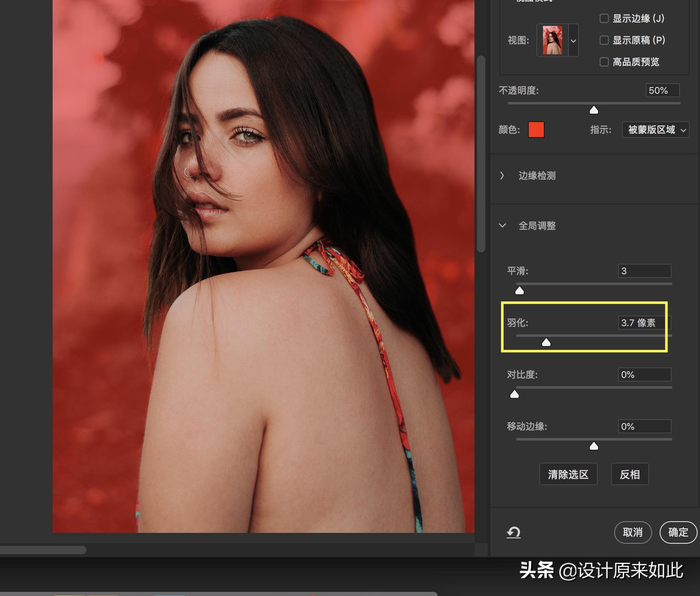Click the 清除选区 button
This screenshot has height=596, width=700.
tap(568, 474)
